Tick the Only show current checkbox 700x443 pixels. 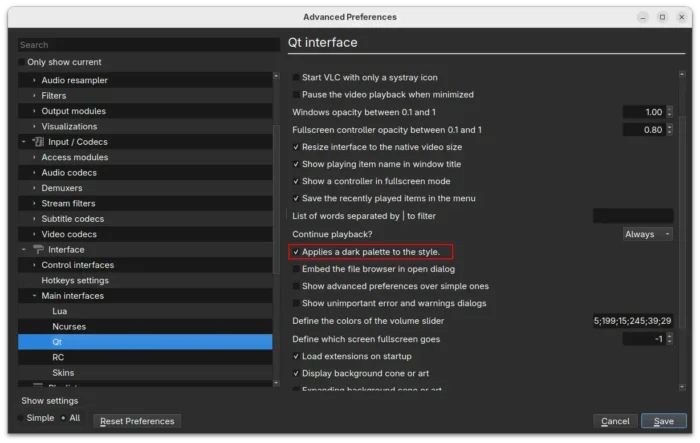point(21,62)
